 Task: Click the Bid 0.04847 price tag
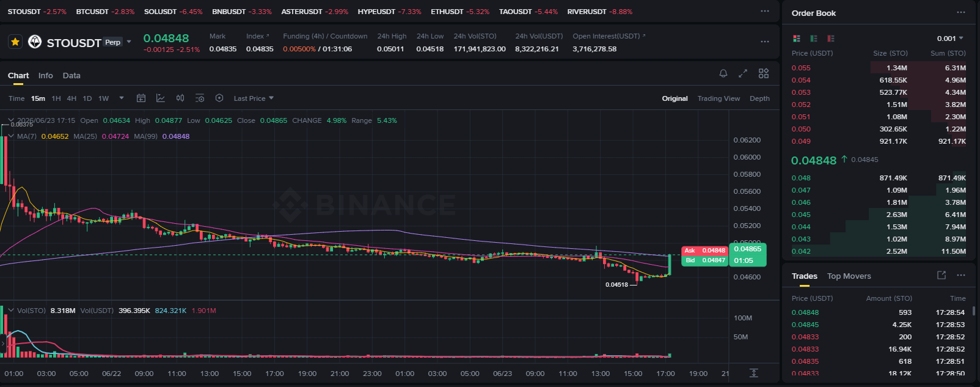(704, 260)
